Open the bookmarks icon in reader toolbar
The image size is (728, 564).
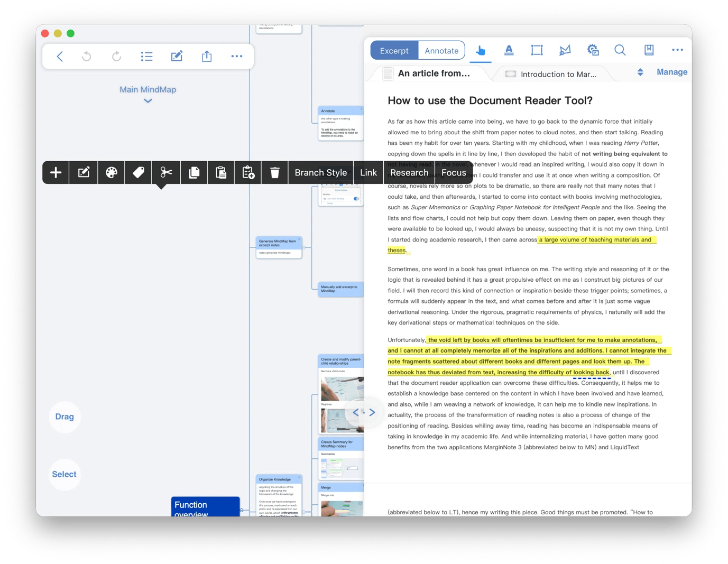pos(649,50)
